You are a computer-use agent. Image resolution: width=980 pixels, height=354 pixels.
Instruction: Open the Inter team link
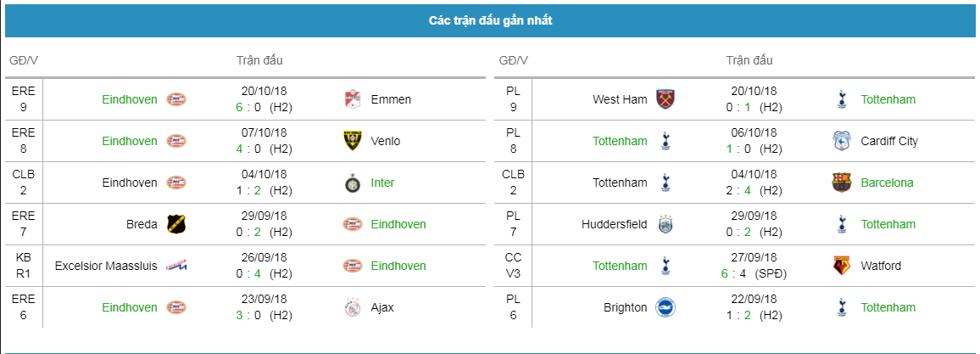[x=382, y=183]
